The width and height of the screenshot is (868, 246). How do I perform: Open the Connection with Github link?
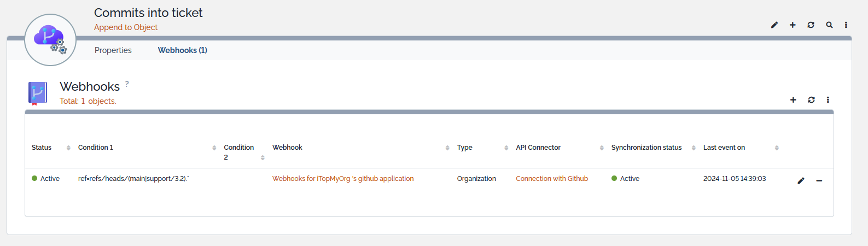pyautogui.click(x=551, y=179)
